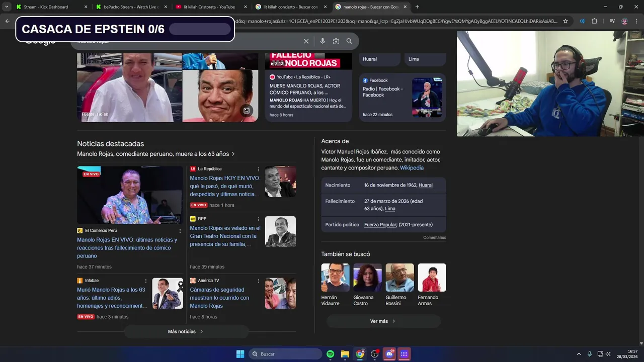This screenshot has height=362, width=644.
Task: Open the volume tray icon
Action: (608, 354)
